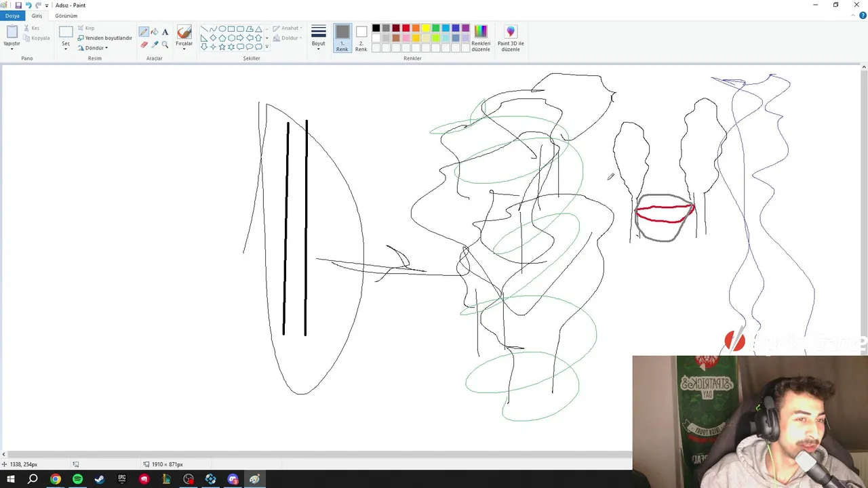Open the Döndür rotate dropdown
Image resolution: width=868 pixels, height=488 pixels.
[93, 48]
